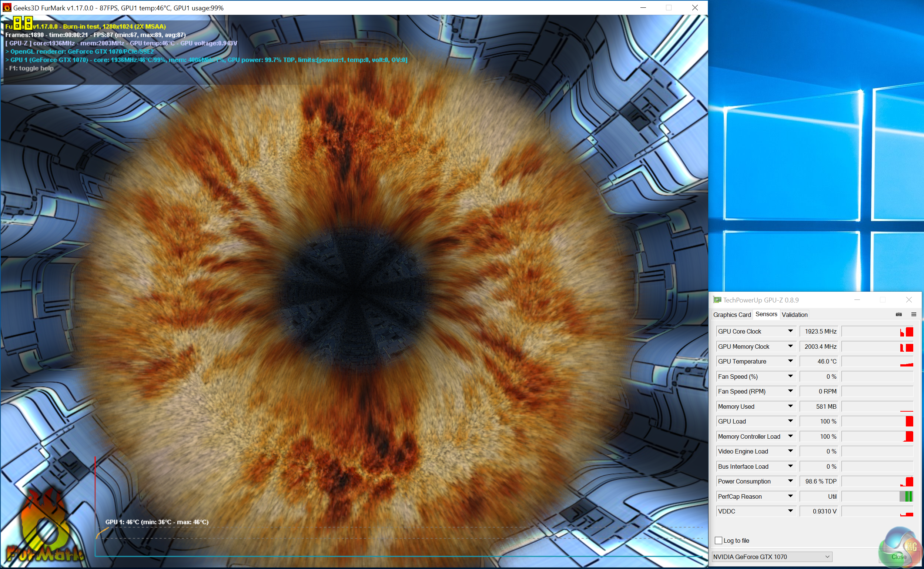Click the GPU Load history graph
The height and width of the screenshot is (569, 924).
coord(877,422)
